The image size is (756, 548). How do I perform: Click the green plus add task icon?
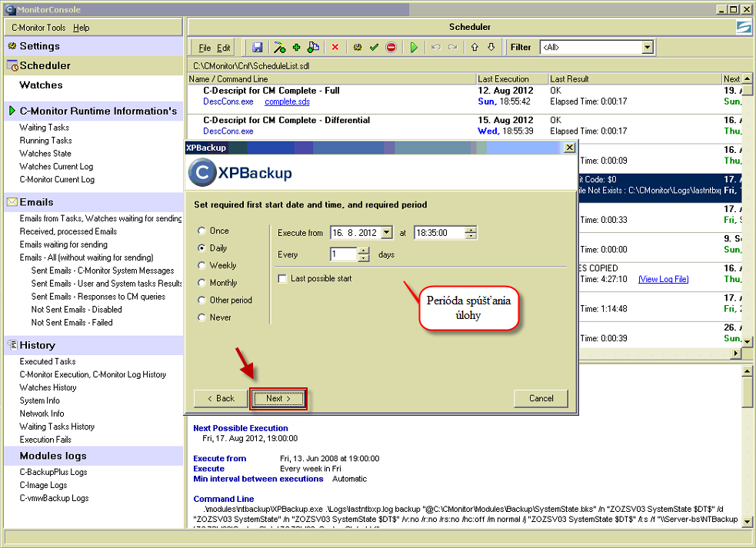pyautogui.click(x=297, y=47)
